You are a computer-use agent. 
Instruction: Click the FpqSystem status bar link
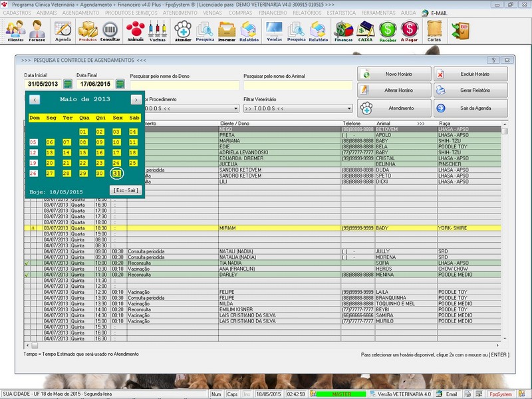tap(501, 394)
